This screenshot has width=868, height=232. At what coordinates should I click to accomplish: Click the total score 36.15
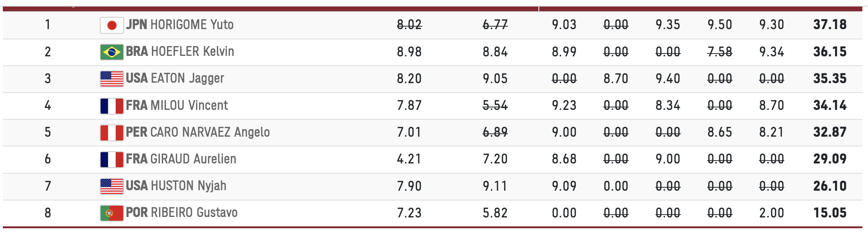pyautogui.click(x=830, y=52)
